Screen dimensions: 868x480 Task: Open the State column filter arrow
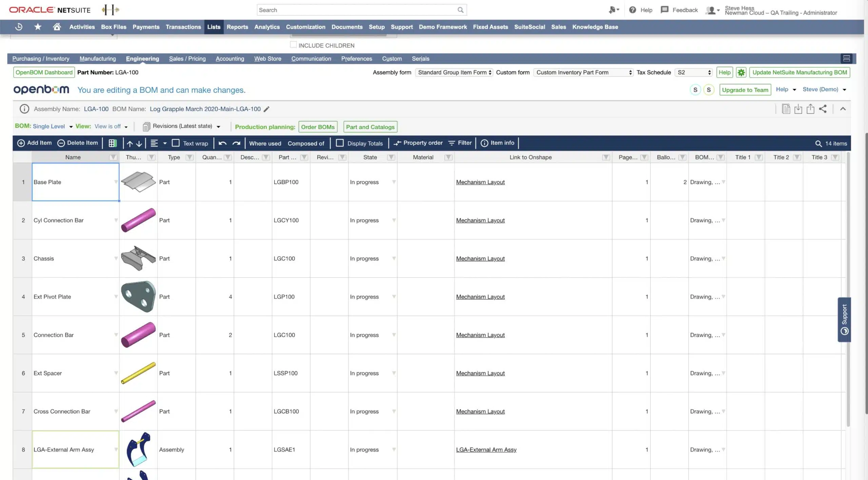tap(391, 157)
